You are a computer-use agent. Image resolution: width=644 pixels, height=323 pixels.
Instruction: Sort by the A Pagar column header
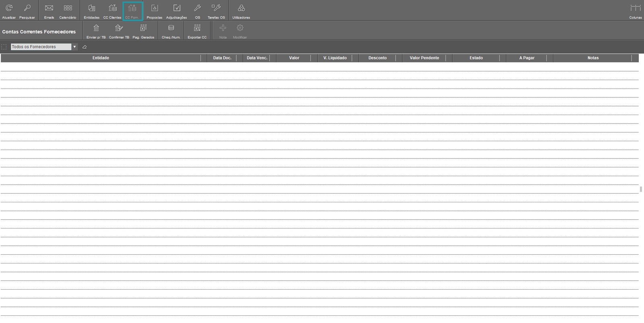[526, 58]
